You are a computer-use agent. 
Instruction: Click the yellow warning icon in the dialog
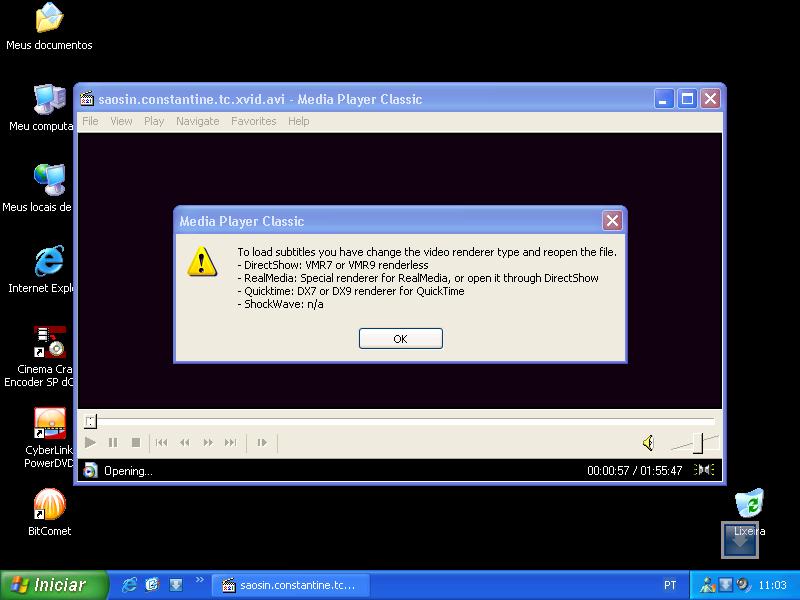202,261
